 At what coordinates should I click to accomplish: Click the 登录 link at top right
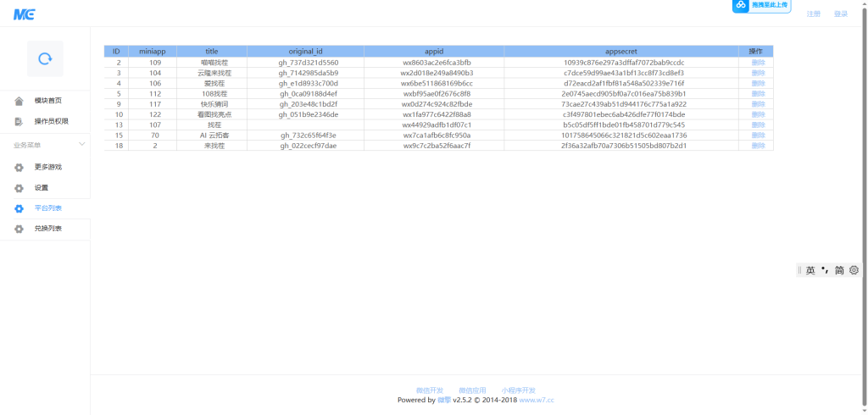point(840,14)
